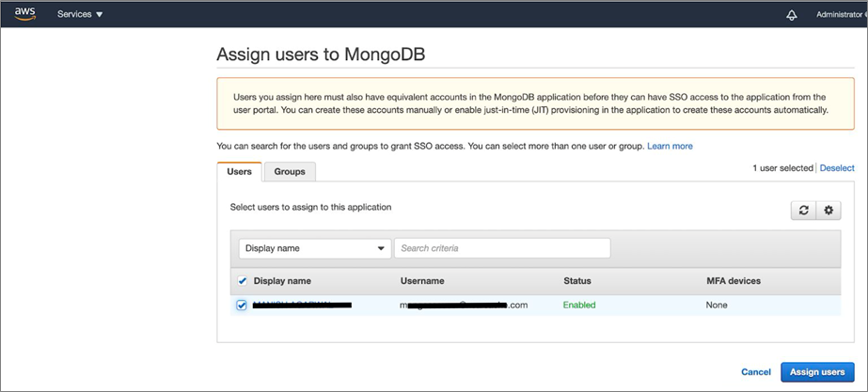
Task: Click the Assign users button
Action: (817, 372)
